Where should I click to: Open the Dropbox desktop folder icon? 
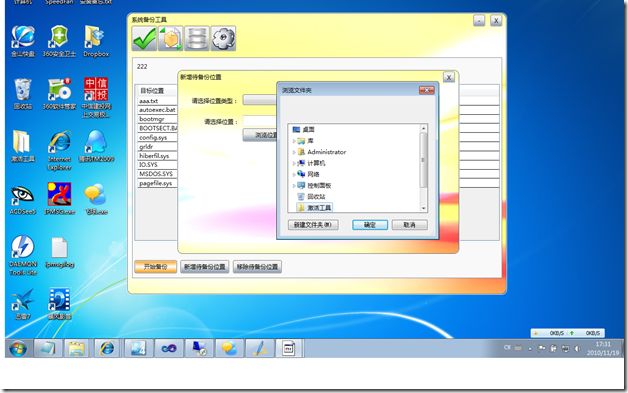[96, 41]
